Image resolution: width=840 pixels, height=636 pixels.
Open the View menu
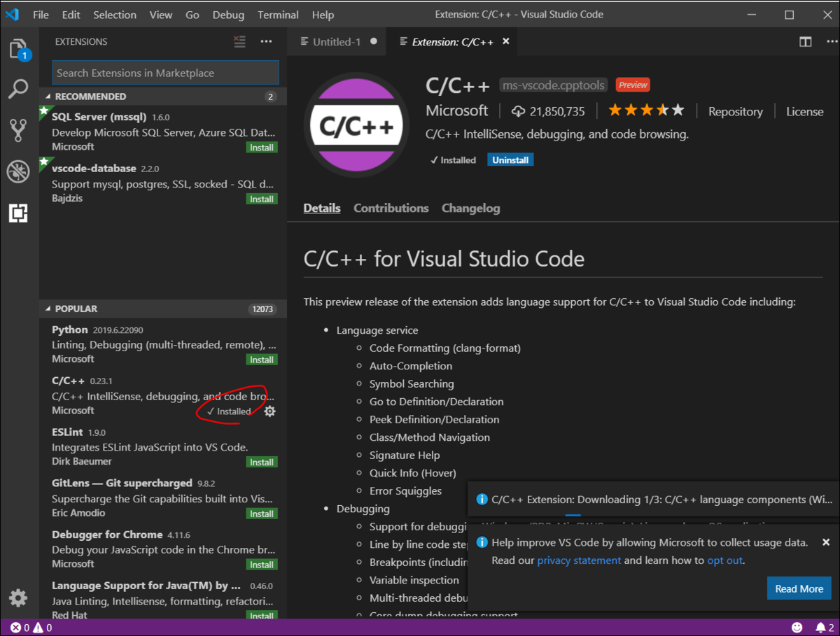point(161,14)
